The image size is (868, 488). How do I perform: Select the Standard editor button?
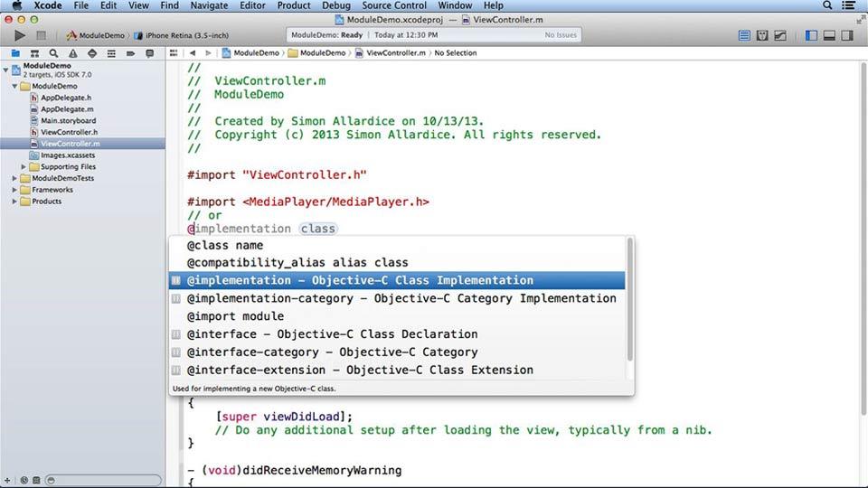[x=744, y=35]
